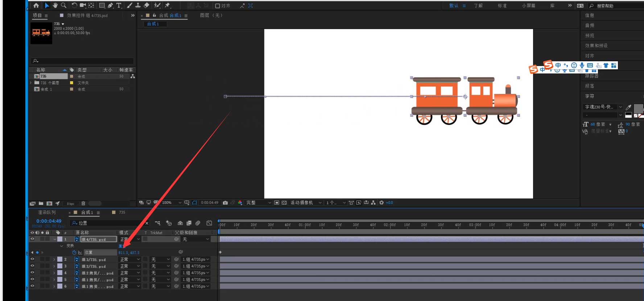The width and height of the screenshot is (644, 301).
Task: Open the 效果和预设 panel
Action: 596,46
